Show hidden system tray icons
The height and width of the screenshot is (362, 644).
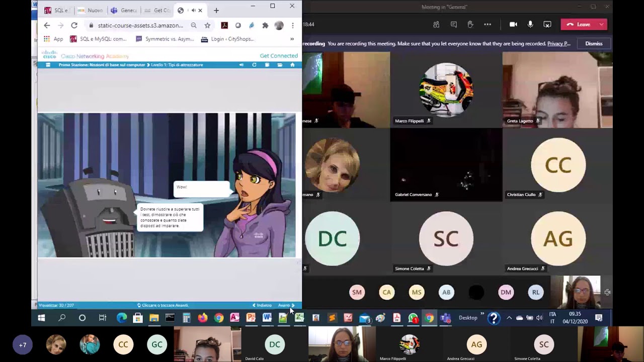509,318
